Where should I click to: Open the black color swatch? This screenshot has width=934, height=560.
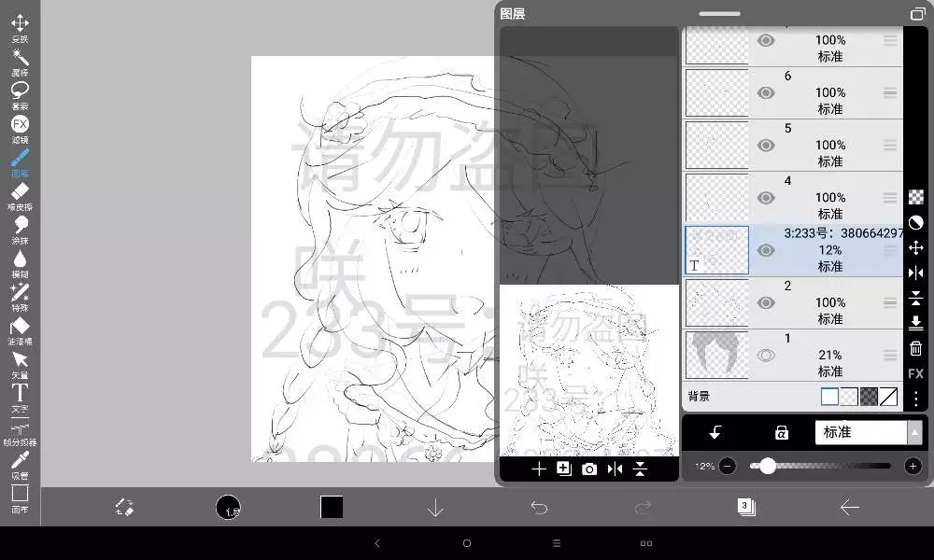coord(332,507)
